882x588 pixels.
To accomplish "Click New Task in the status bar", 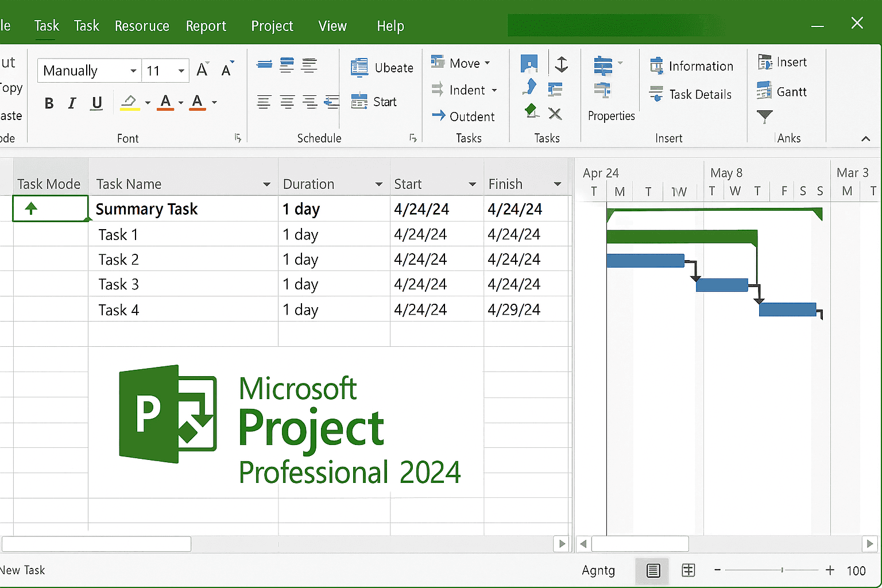I will [24, 570].
